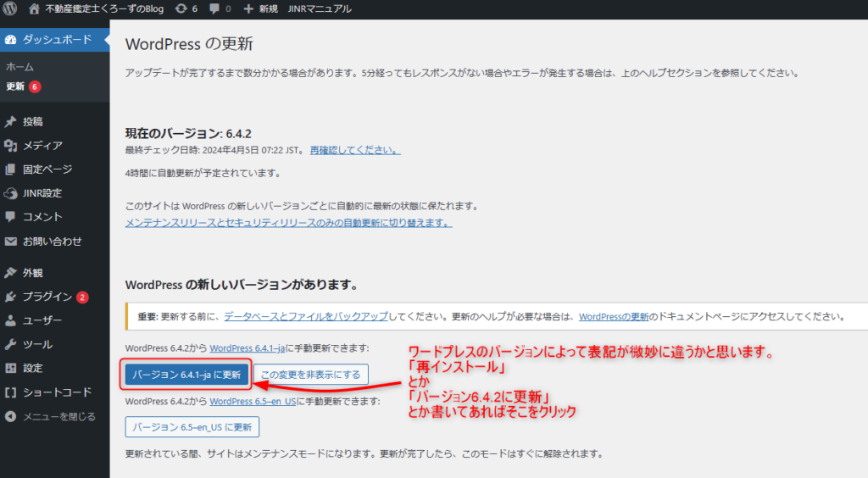Open お問い合わせ in the sidebar menu
Image resolution: width=868 pixels, height=478 pixels.
click(53, 242)
